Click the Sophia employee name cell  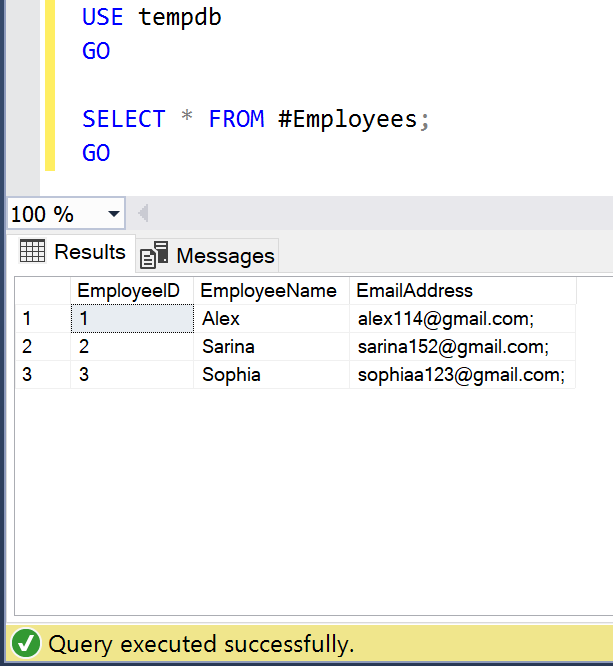pyautogui.click(x=231, y=375)
